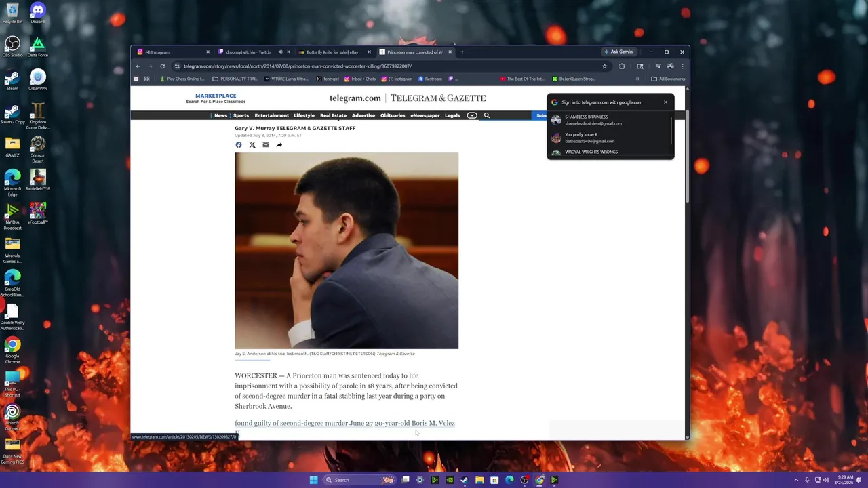
Task: Open the Sports section menu
Action: [x=241, y=115]
